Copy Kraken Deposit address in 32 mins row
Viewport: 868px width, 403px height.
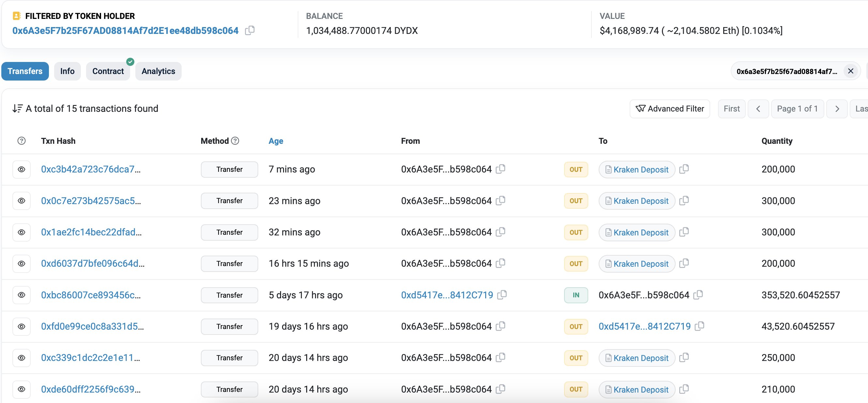(684, 232)
